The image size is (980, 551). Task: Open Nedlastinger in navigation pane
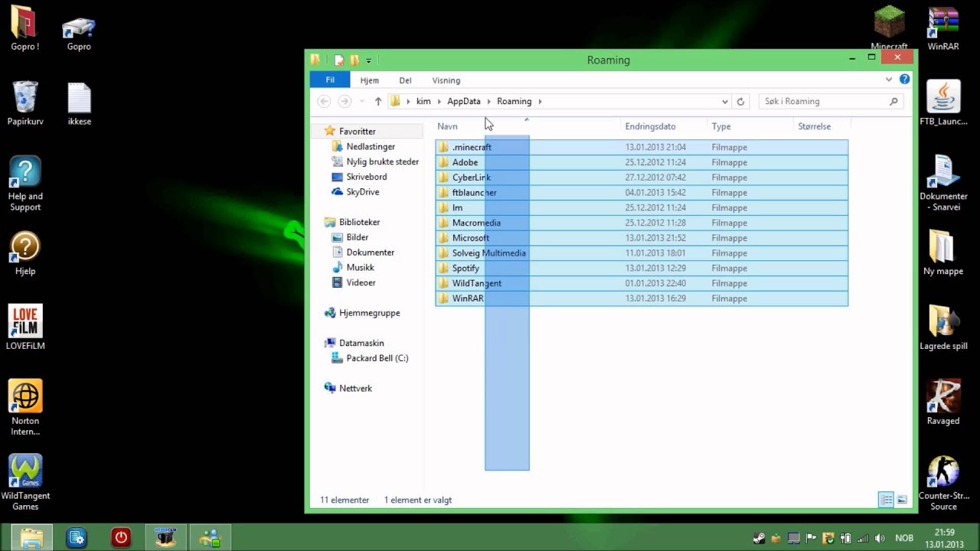pos(371,146)
